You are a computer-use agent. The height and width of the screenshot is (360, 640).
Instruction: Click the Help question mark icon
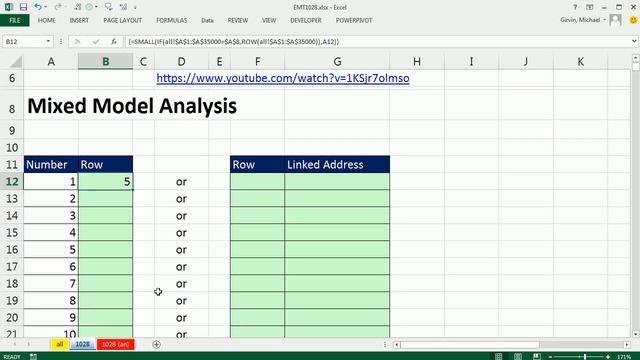(x=575, y=7)
